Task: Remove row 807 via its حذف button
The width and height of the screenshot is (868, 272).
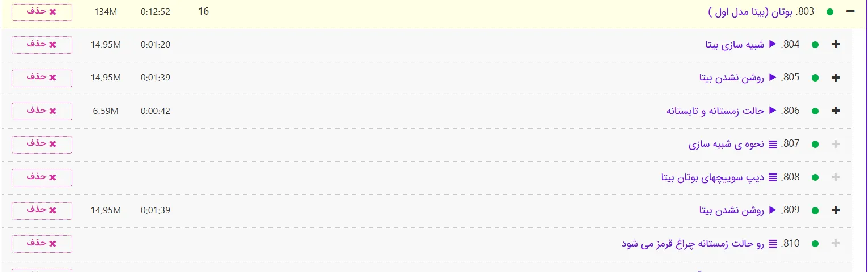Action: pyautogui.click(x=42, y=144)
